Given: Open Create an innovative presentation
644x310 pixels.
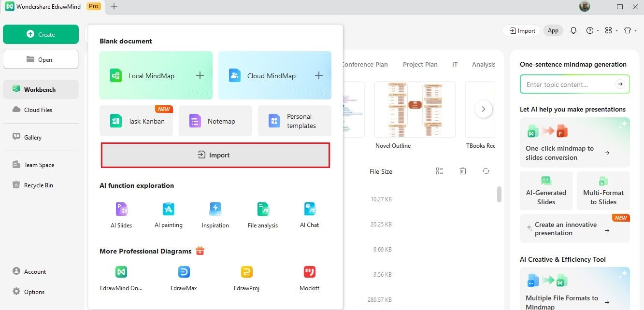Looking at the screenshot, I should click(x=575, y=228).
